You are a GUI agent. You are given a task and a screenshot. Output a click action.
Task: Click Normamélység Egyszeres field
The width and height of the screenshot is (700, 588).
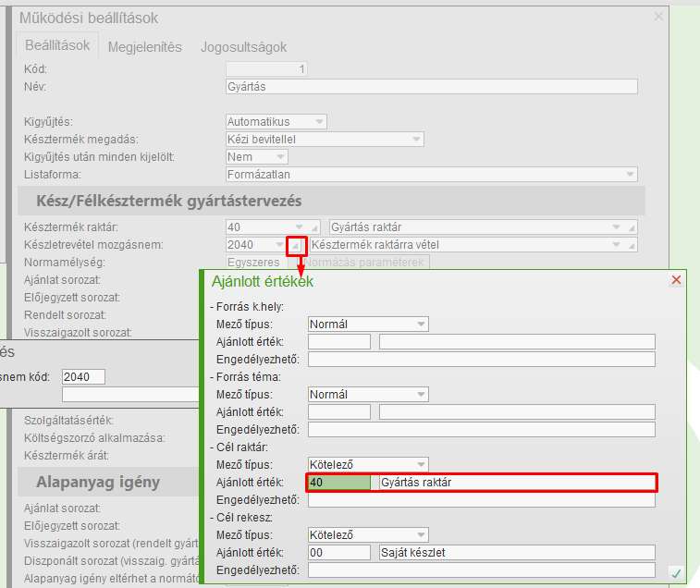tap(257, 262)
